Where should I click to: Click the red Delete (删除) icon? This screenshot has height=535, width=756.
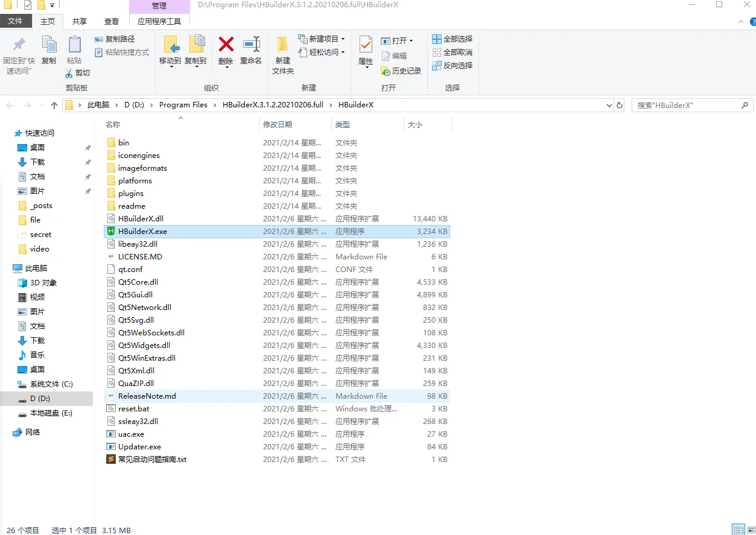[x=226, y=45]
